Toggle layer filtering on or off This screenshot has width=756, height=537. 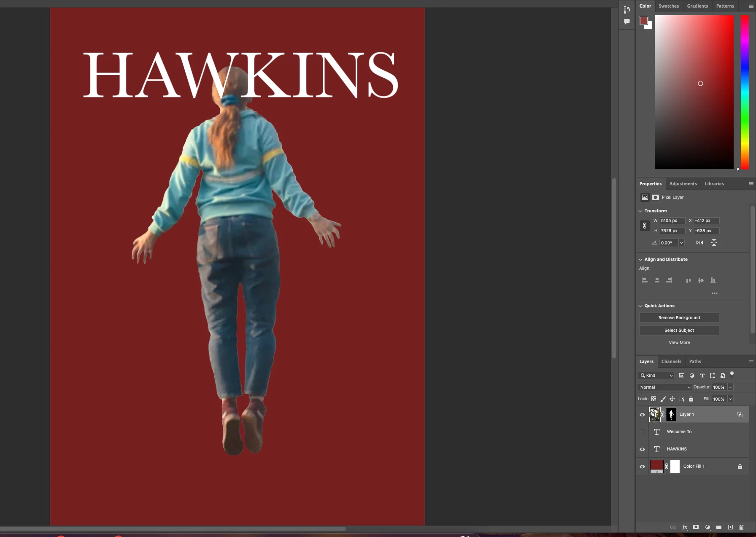[732, 374]
